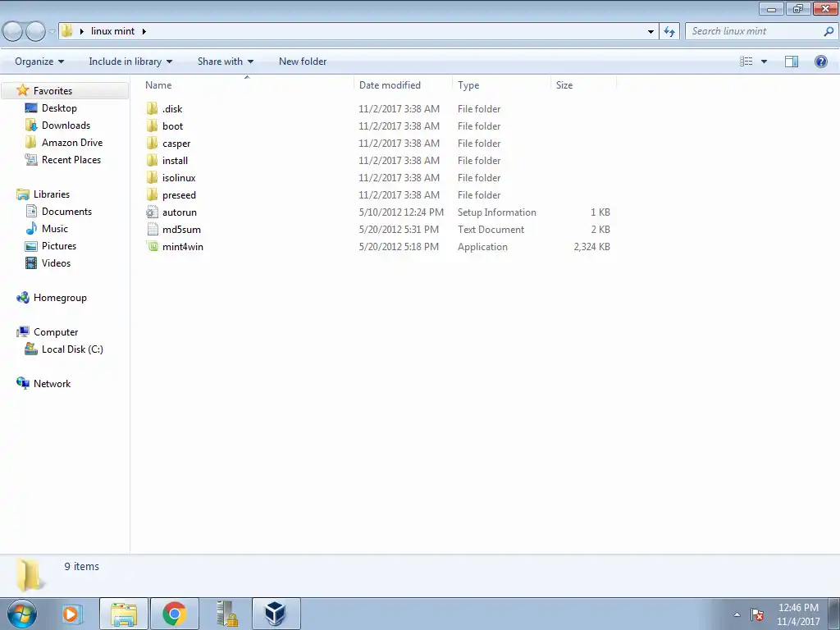Screen dimensions: 840x630
Task: Click the refresh button beside the address bar
Action: [x=669, y=32]
